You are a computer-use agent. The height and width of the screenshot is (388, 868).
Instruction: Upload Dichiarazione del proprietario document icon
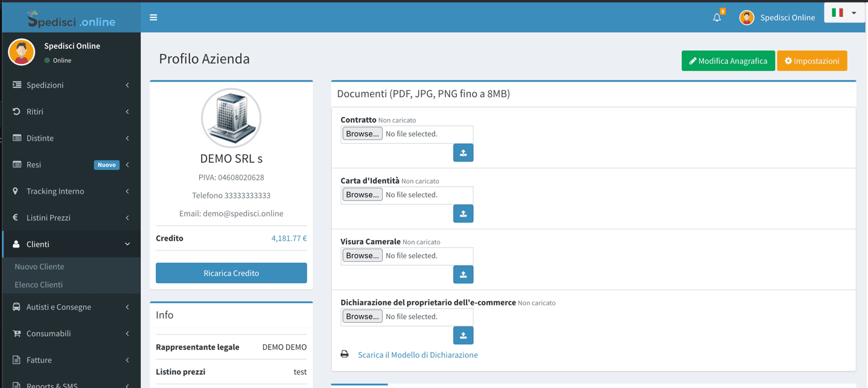pyautogui.click(x=463, y=336)
